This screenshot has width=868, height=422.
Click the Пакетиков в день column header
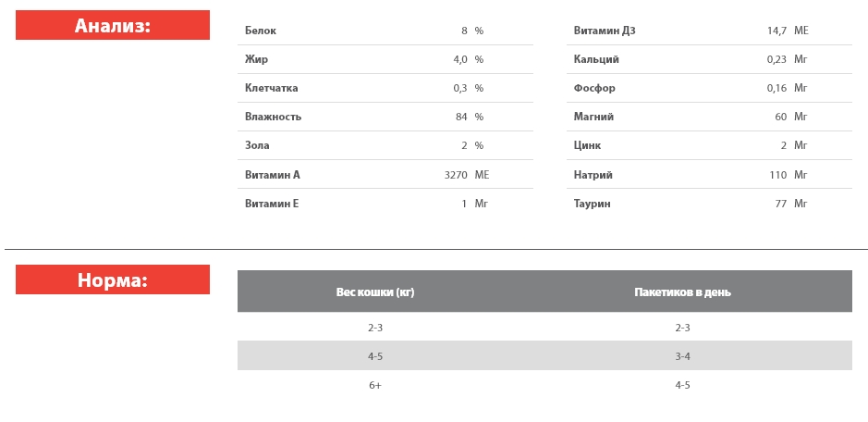click(x=682, y=292)
